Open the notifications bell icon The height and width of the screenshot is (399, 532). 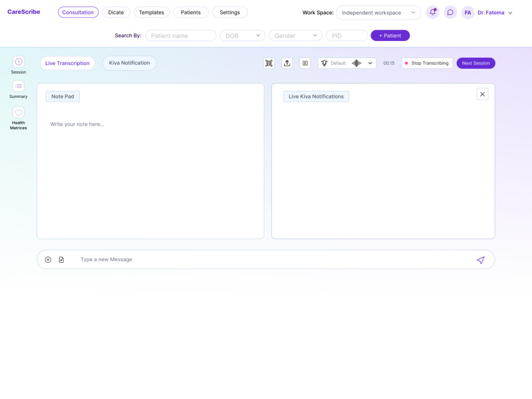433,13
